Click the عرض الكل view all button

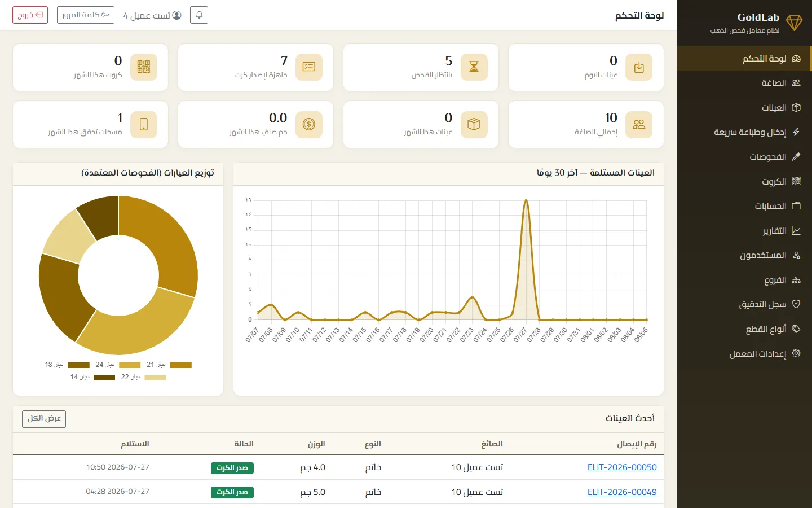pyautogui.click(x=44, y=419)
